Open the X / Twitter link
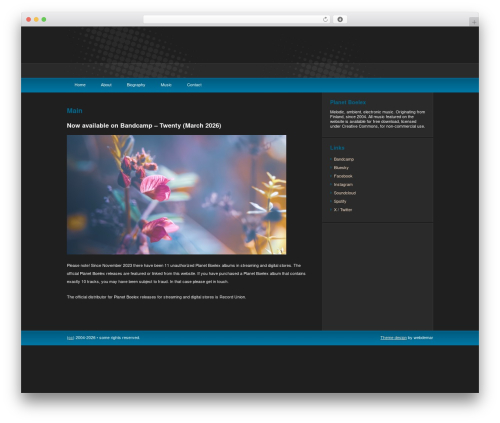This screenshot has width=500, height=423. pos(343,210)
